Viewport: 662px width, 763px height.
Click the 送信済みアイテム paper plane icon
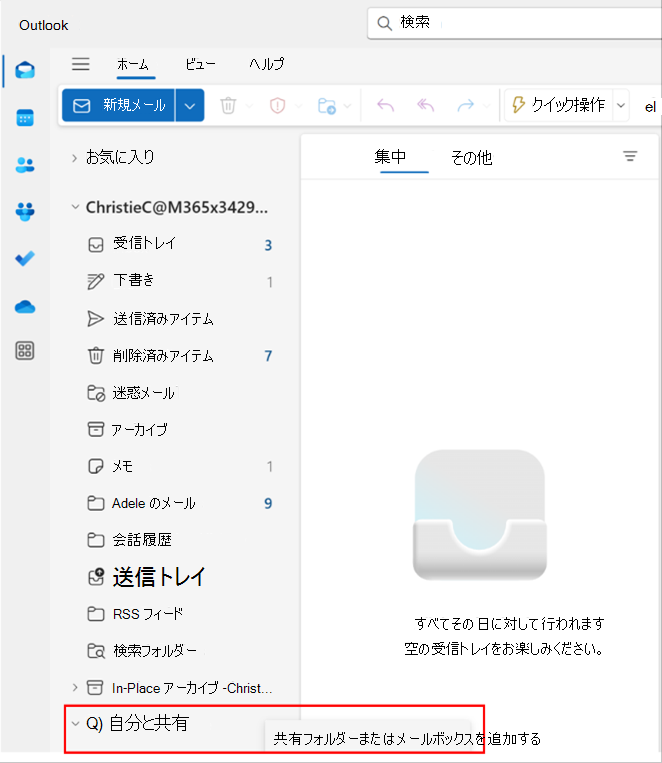pos(95,319)
